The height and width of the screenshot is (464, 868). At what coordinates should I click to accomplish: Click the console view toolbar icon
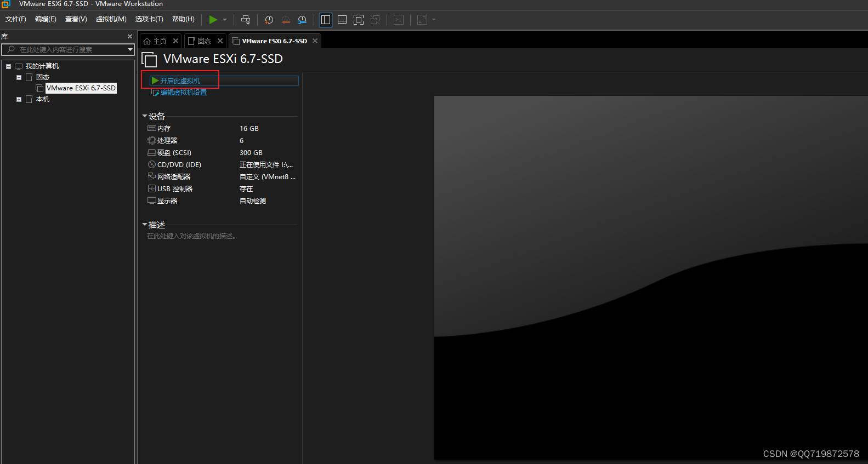tap(399, 20)
